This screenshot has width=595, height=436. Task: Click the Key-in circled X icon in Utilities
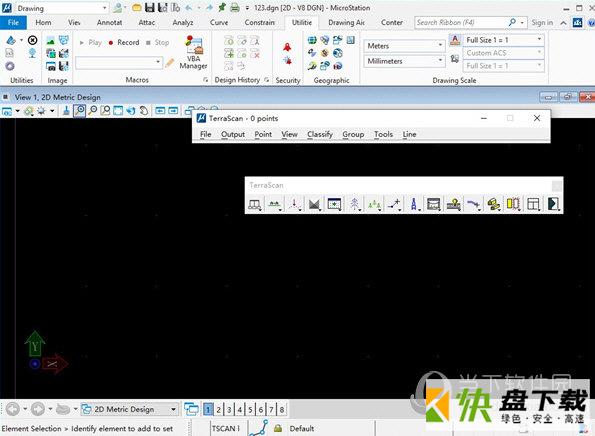coord(33,40)
